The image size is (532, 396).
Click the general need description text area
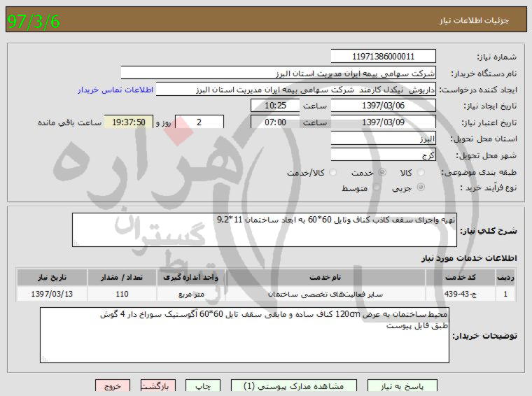point(265,230)
